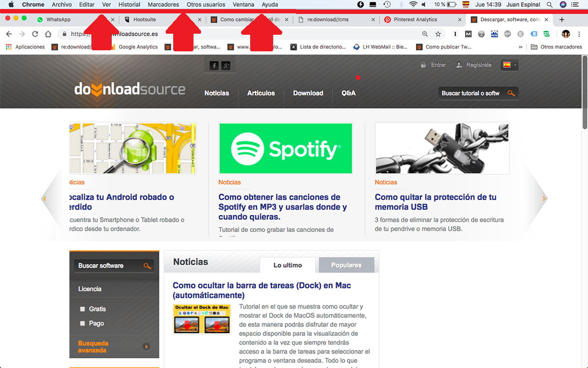Open the language flag dropdown
The width and height of the screenshot is (588, 368).
coord(509,65)
